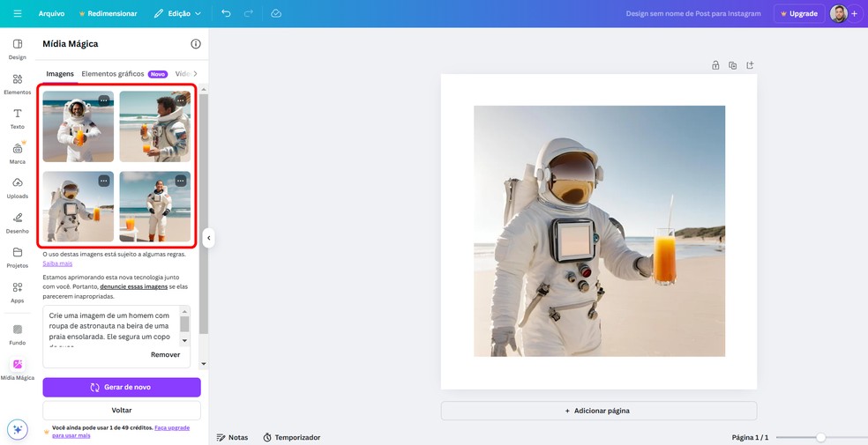Check the cloud save status icon

276,13
